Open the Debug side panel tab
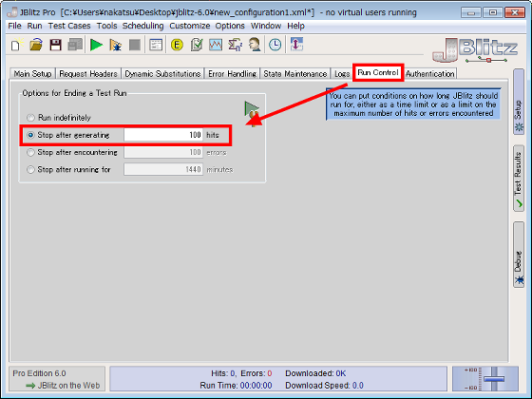 [519, 255]
